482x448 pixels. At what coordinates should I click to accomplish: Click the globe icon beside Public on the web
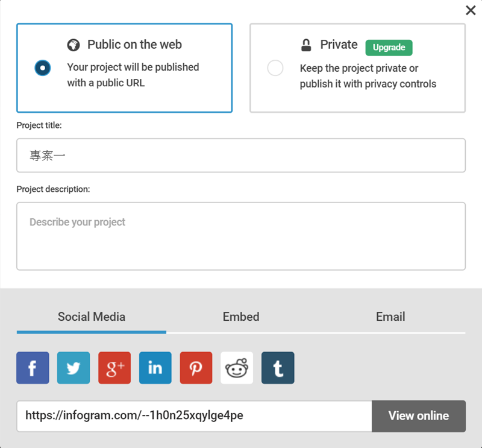point(74,45)
